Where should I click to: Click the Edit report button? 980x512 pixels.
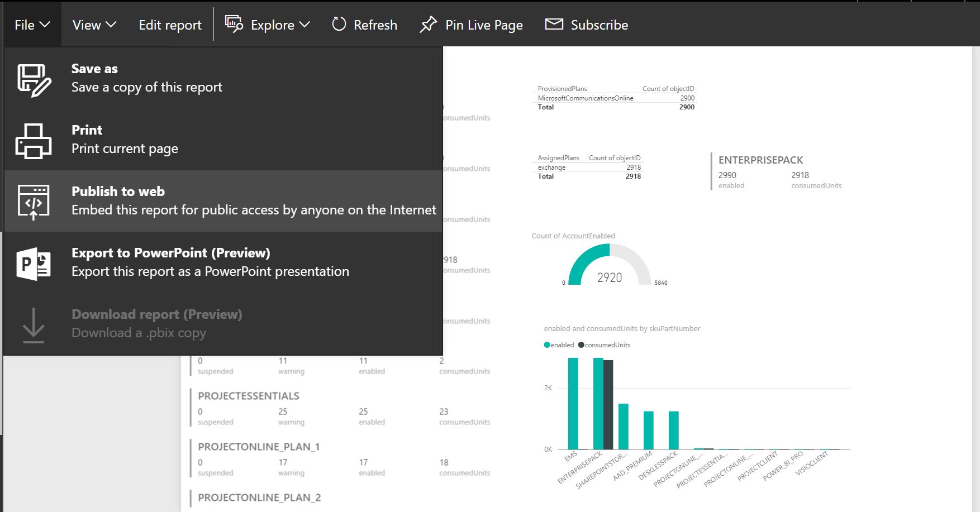coord(170,25)
